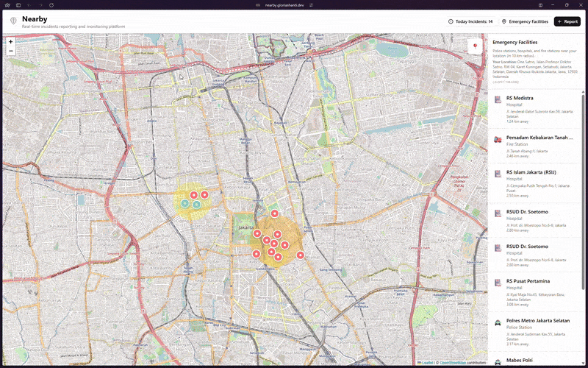Open the OpenStreetMap attribution link
This screenshot has height=368, width=588.
click(452, 363)
